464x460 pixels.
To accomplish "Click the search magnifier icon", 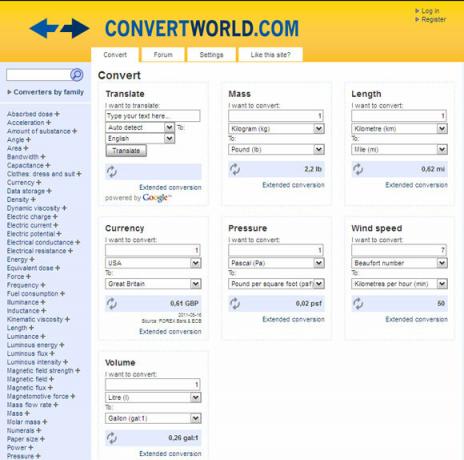I will [77, 75].
